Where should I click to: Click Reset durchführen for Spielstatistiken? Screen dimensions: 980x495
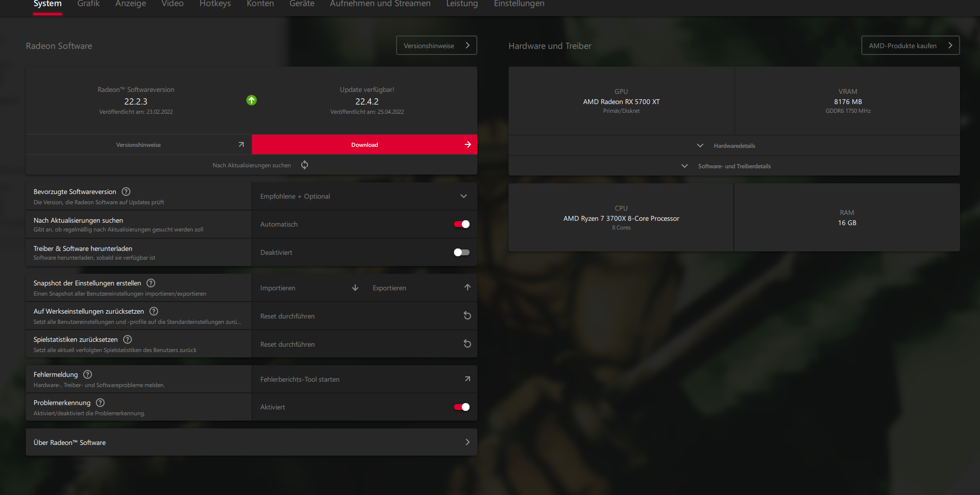tap(364, 344)
